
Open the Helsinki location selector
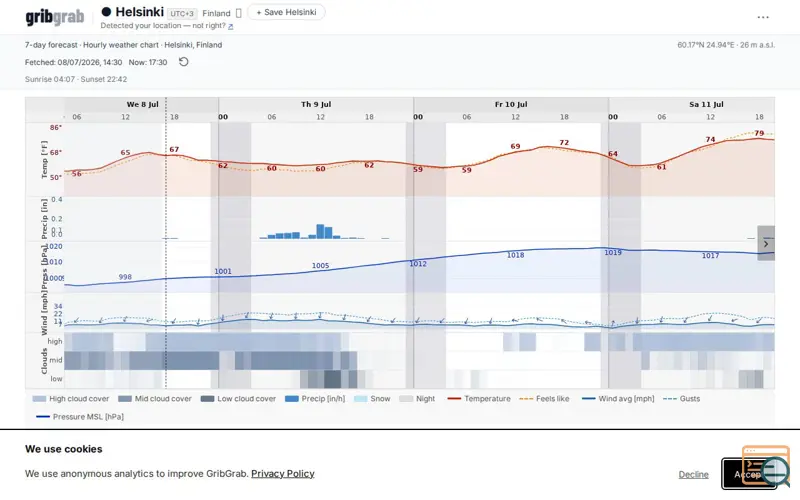139,12
